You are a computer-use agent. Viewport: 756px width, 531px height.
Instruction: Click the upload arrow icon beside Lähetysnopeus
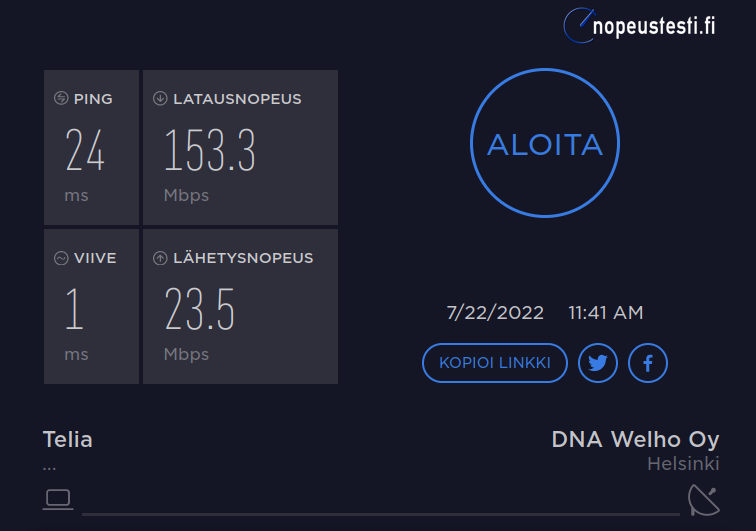pos(160,258)
